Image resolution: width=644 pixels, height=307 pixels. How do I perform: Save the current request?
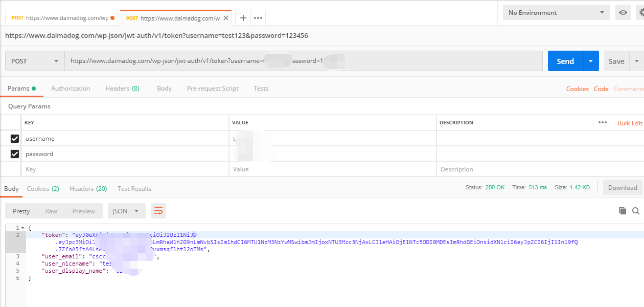click(x=616, y=61)
